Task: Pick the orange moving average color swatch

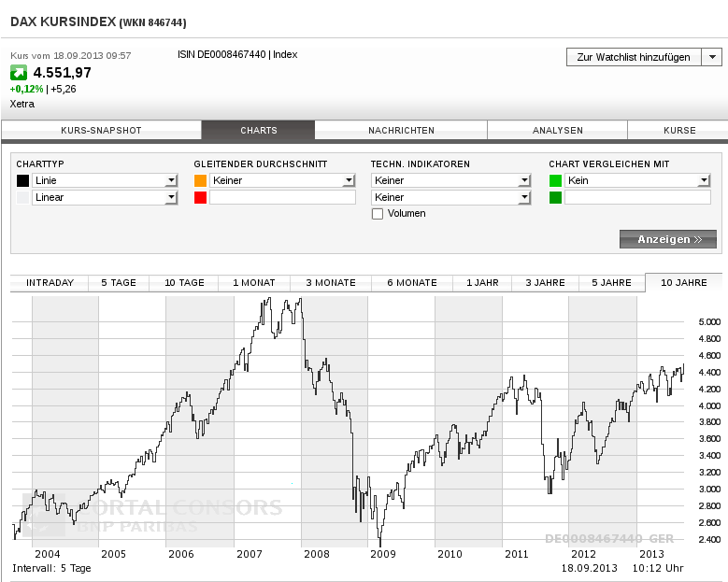Action: 200,180
